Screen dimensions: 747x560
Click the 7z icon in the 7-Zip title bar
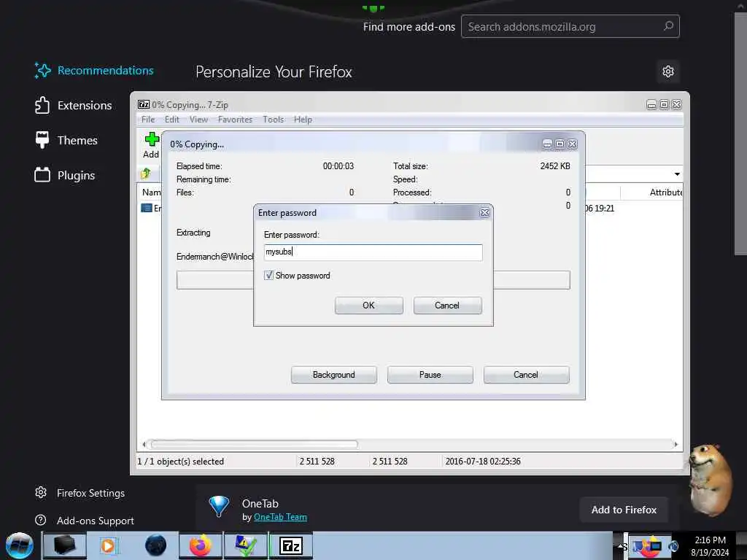[144, 104]
